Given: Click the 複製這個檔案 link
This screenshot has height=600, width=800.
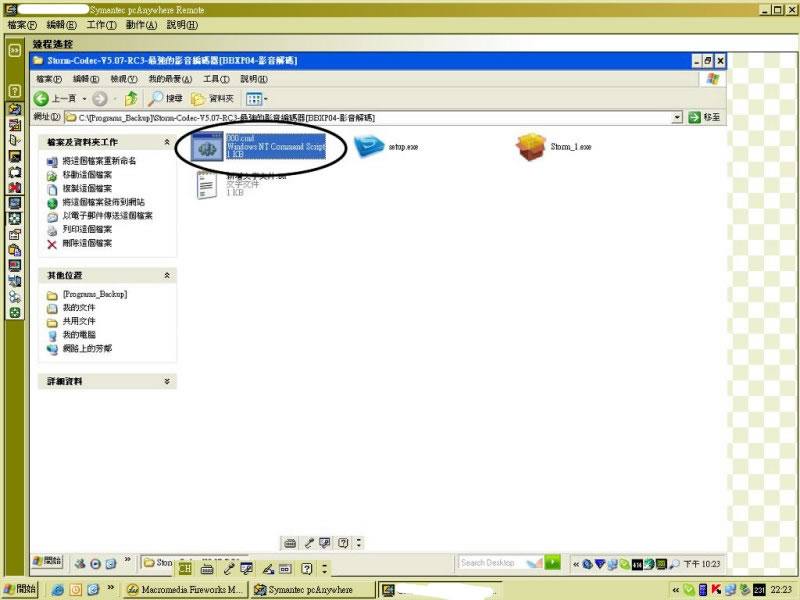Looking at the screenshot, I should click(87, 189).
